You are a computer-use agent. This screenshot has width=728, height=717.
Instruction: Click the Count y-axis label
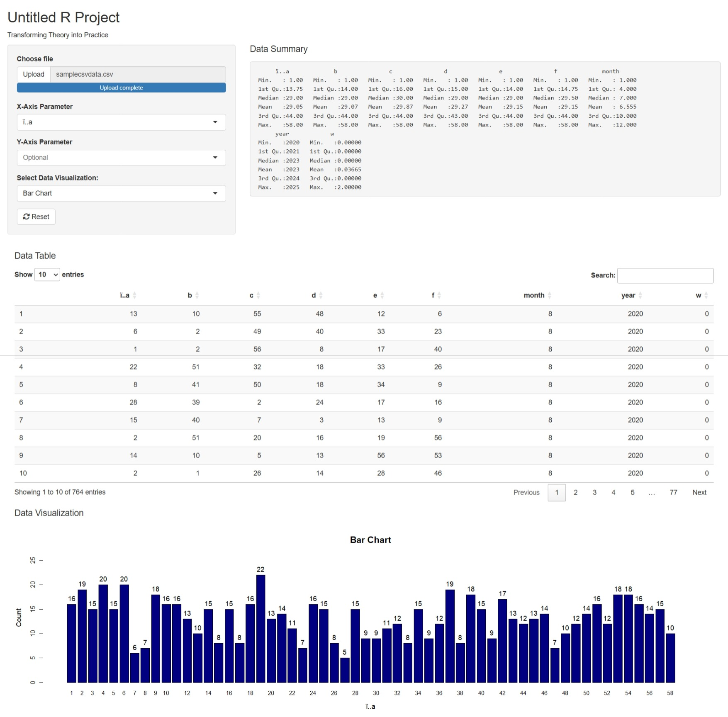pyautogui.click(x=19, y=617)
